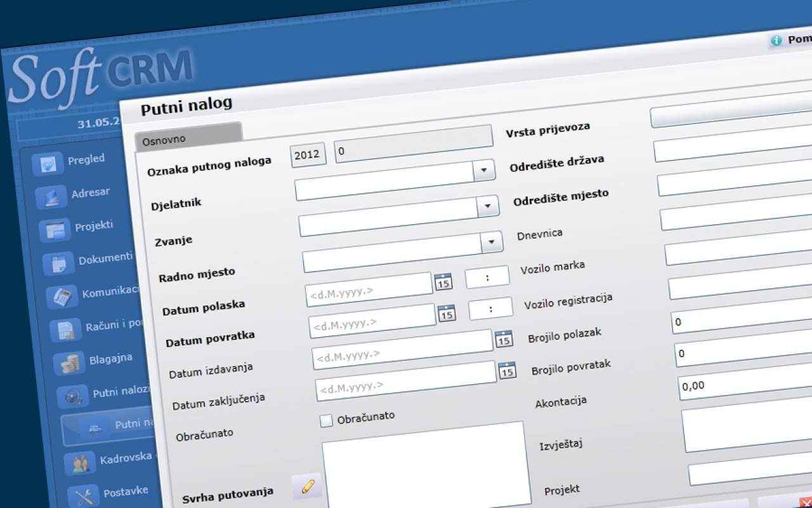The image size is (812, 508).
Task: Click the Brojilo polazak field
Action: tap(742, 316)
